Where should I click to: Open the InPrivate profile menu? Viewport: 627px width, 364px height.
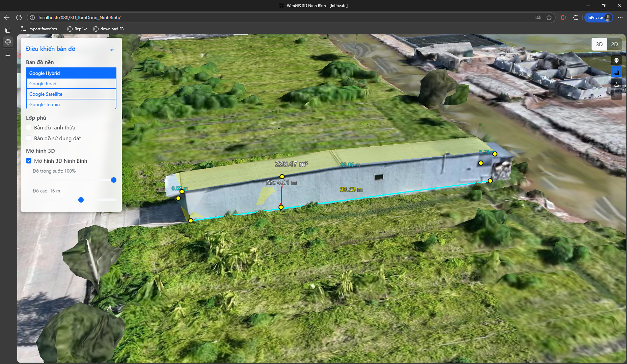click(x=599, y=18)
